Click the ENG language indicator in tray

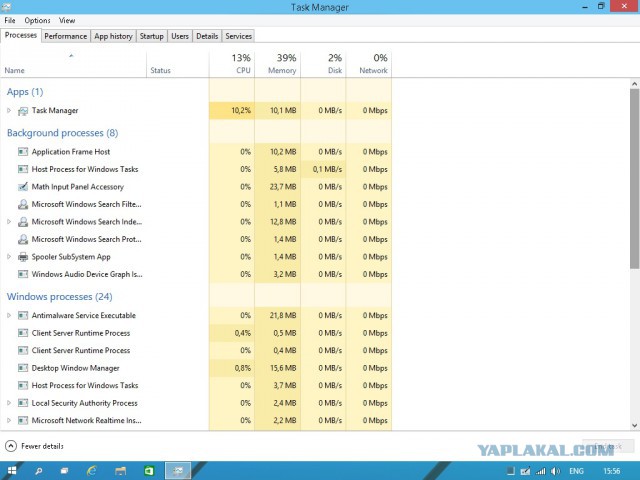click(x=576, y=471)
